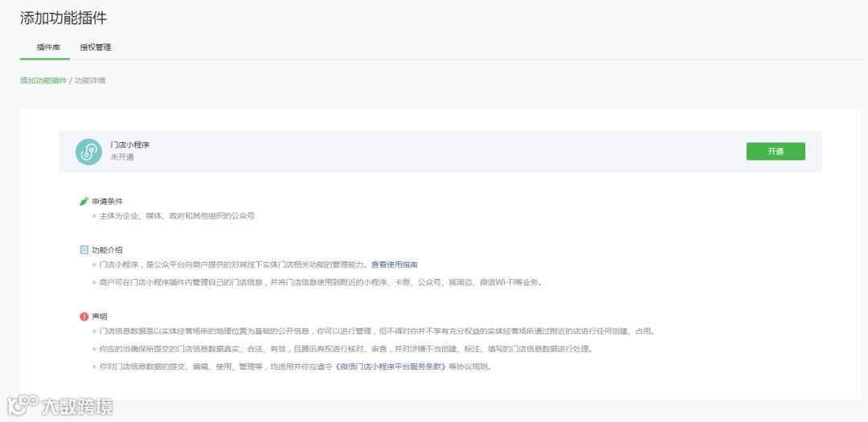Switch to the 插件库 tab
This screenshot has height=422, width=868.
click(49, 47)
